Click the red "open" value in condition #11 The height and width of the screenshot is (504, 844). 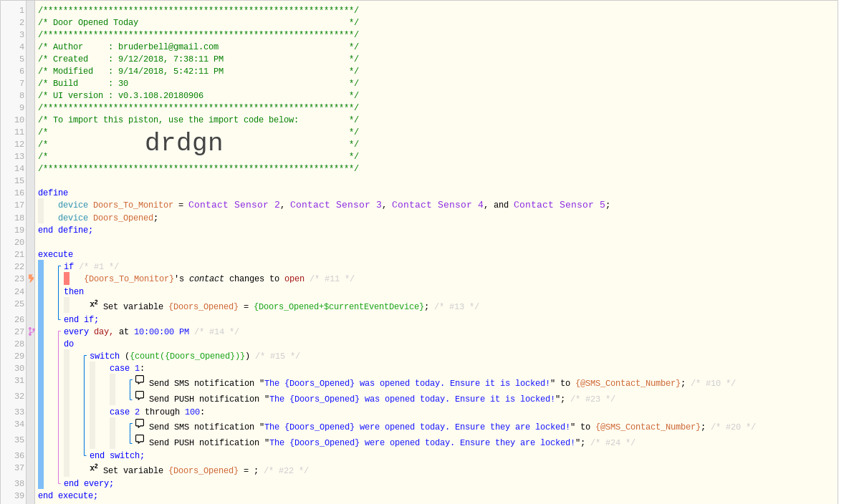point(294,278)
